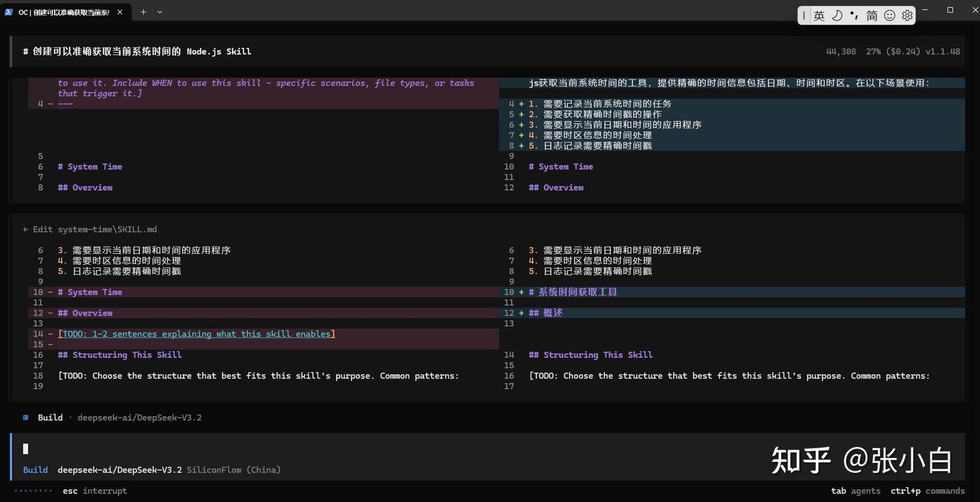Maximize the terminal window

click(x=950, y=10)
